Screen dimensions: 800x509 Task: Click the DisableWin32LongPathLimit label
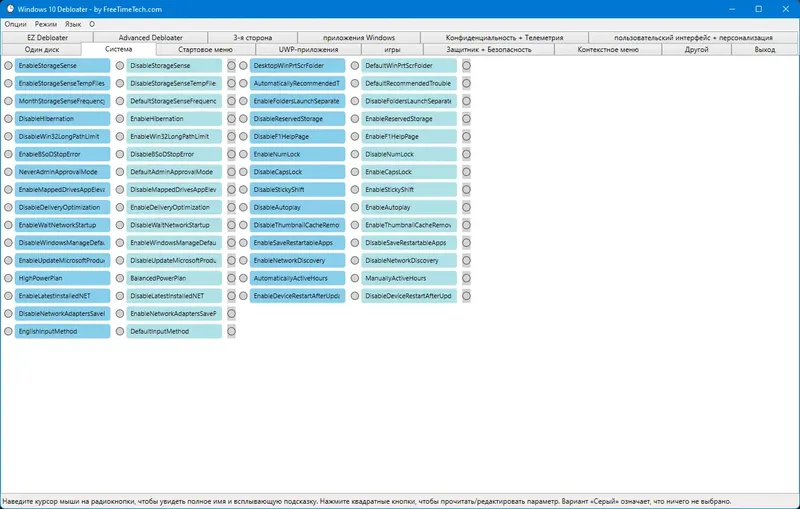click(62, 137)
